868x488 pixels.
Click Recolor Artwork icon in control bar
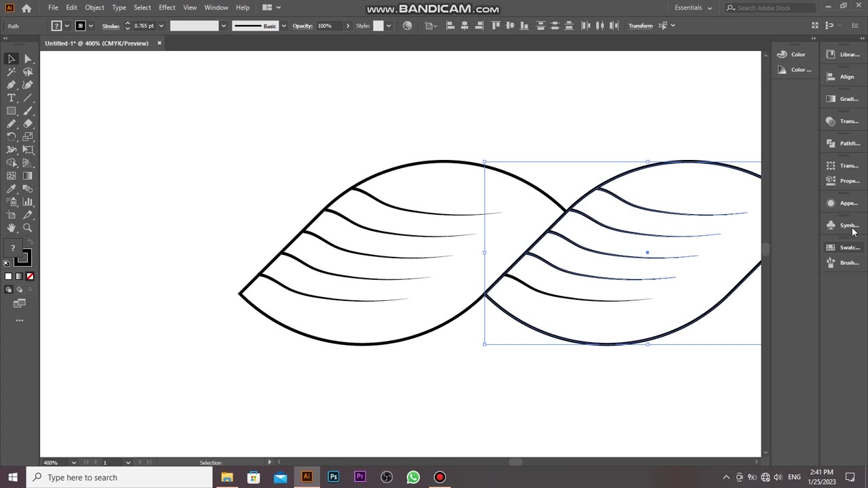tap(407, 26)
